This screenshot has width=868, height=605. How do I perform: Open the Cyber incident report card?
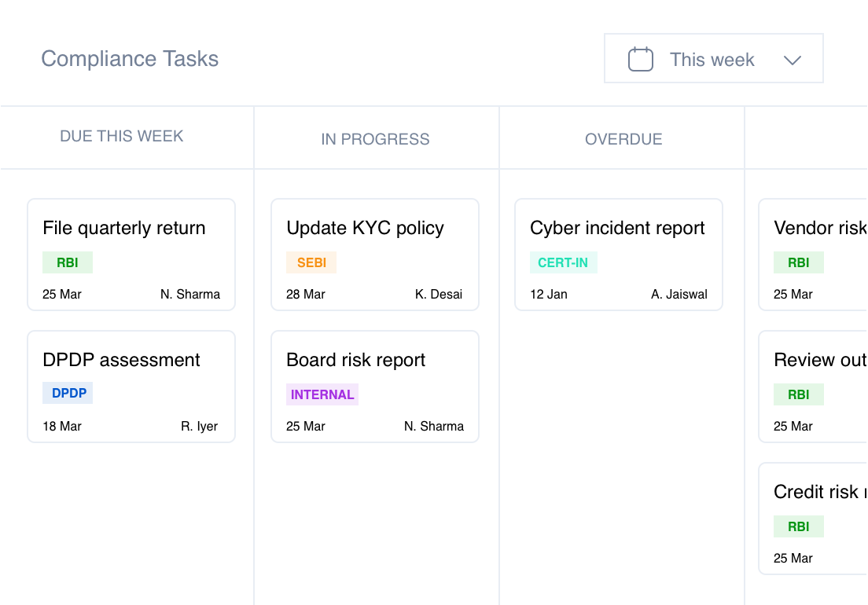tap(618, 229)
